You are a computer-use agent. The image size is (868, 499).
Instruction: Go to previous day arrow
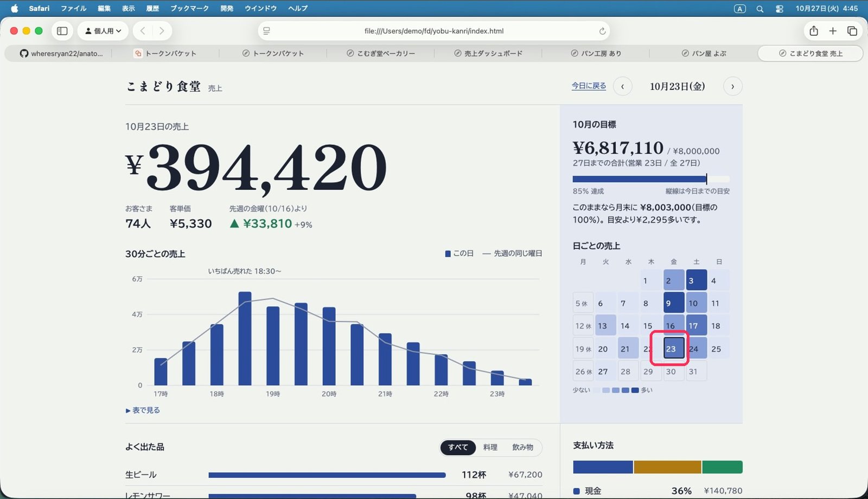tap(623, 86)
